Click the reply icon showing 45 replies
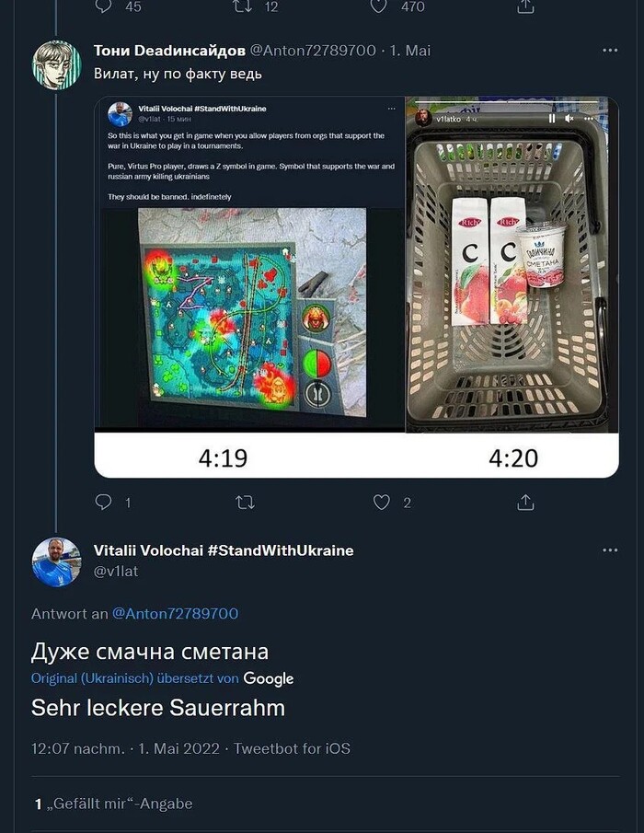The image size is (644, 833). click(104, 6)
